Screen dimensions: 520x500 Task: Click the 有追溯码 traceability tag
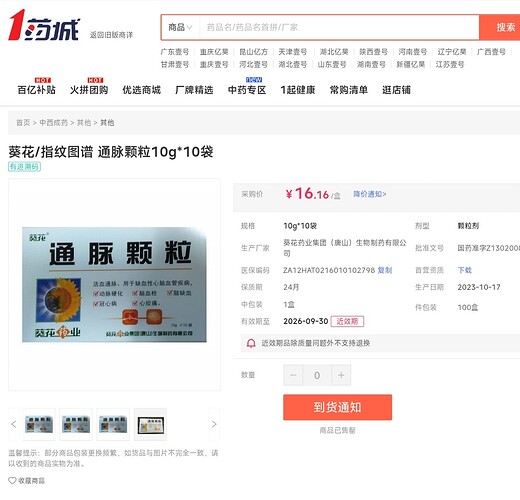[24, 166]
